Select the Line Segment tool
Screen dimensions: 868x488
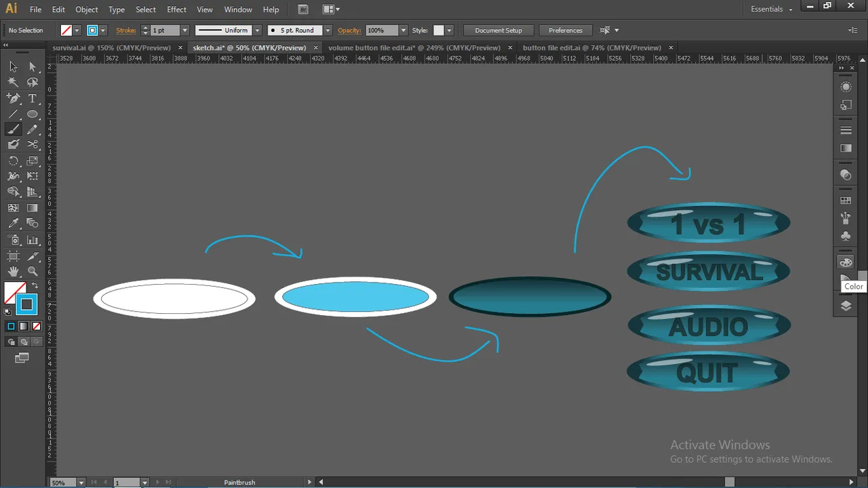click(13, 114)
